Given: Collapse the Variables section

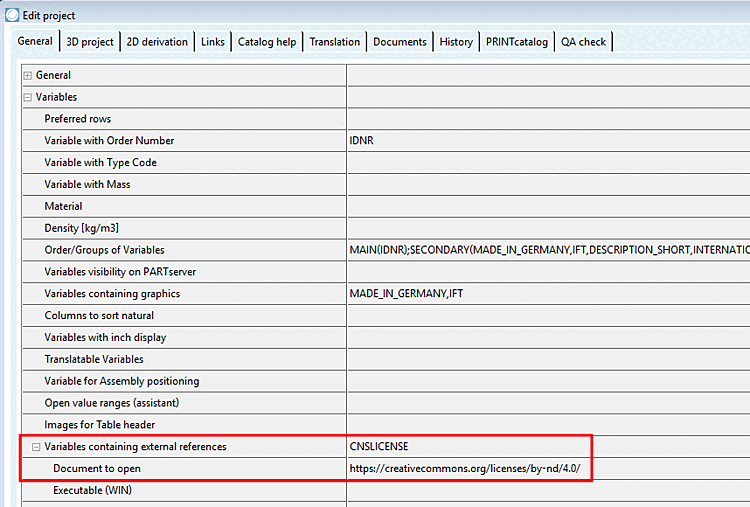Looking at the screenshot, I should click(28, 97).
